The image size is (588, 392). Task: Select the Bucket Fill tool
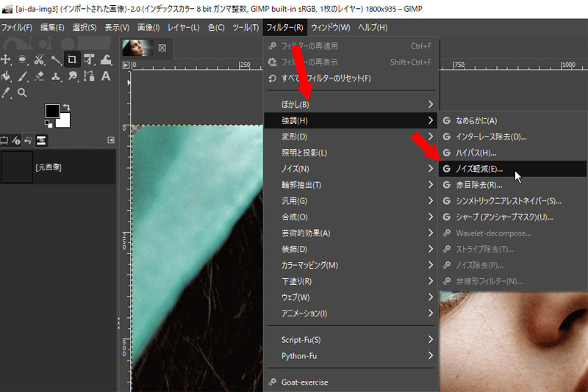(x=7, y=76)
